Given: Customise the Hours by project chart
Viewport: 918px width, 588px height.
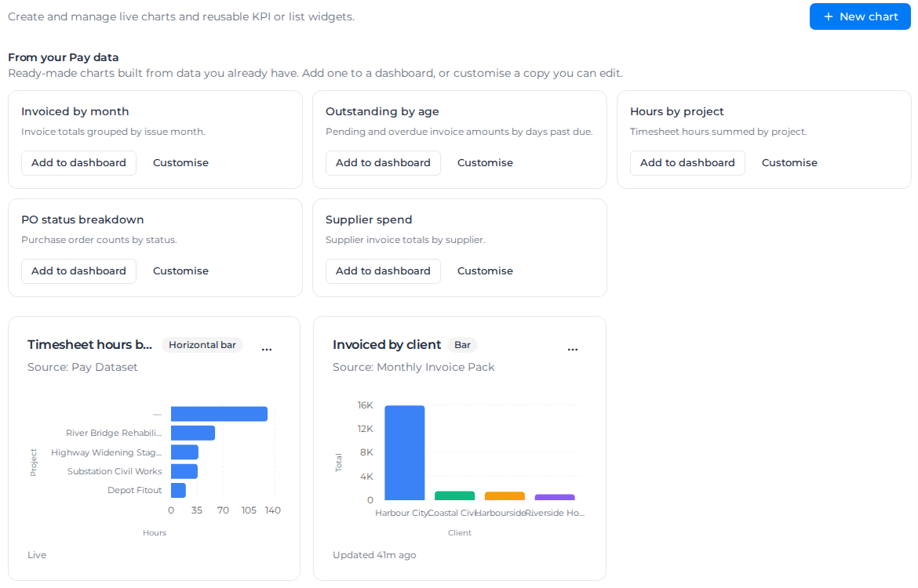Looking at the screenshot, I should (789, 162).
